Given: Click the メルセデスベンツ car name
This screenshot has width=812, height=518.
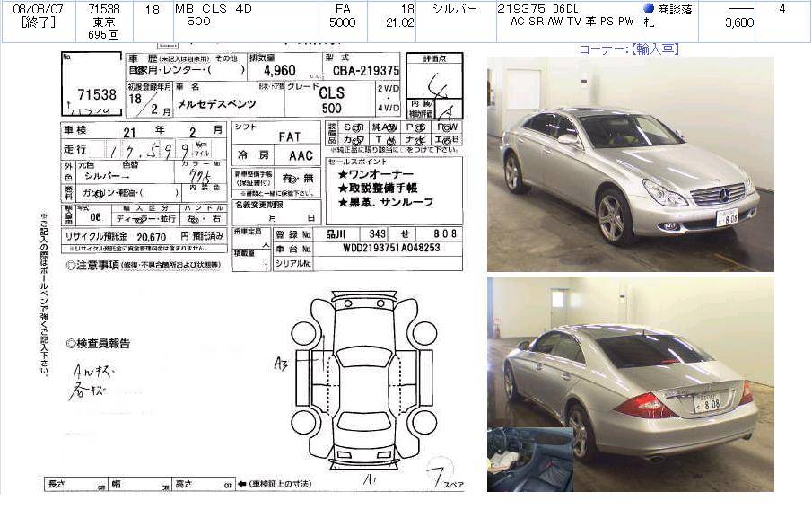Looking at the screenshot, I should coord(217,104).
